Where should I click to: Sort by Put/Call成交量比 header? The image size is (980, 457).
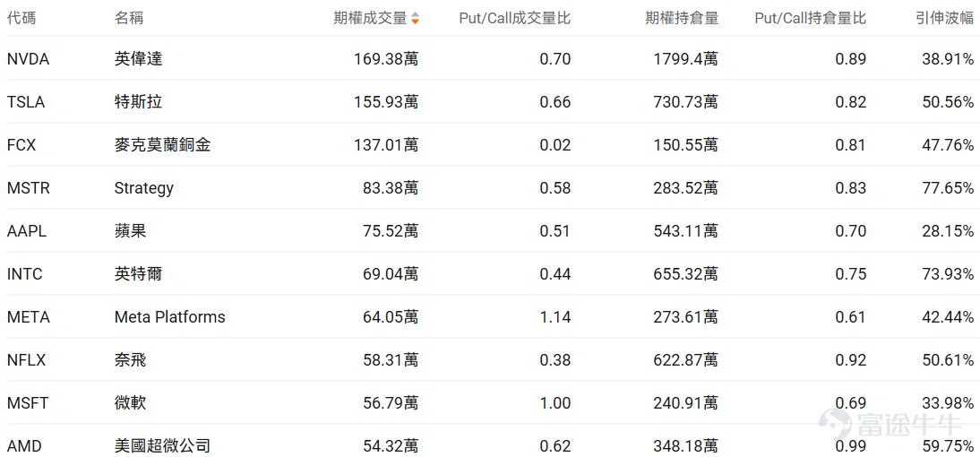[x=515, y=18]
